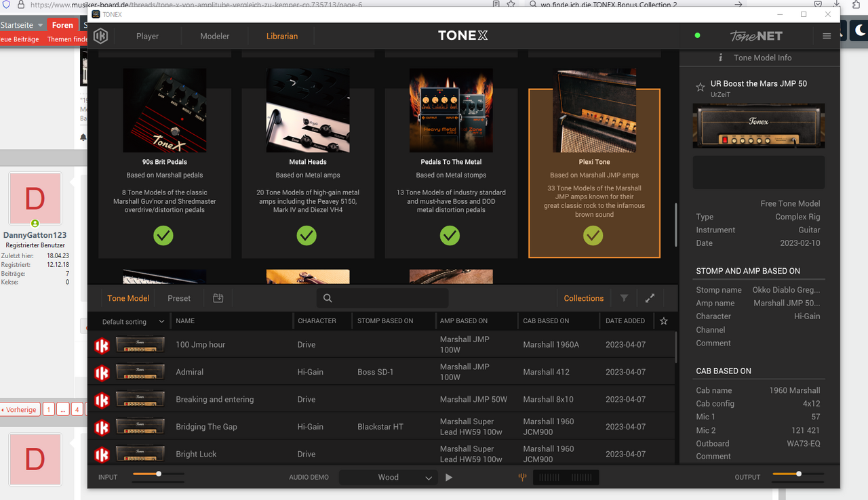
Task: Open the filter funnel icon
Action: pyautogui.click(x=624, y=298)
